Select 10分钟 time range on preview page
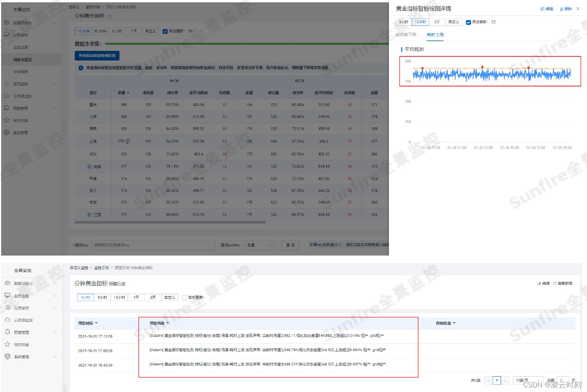 [83, 31]
